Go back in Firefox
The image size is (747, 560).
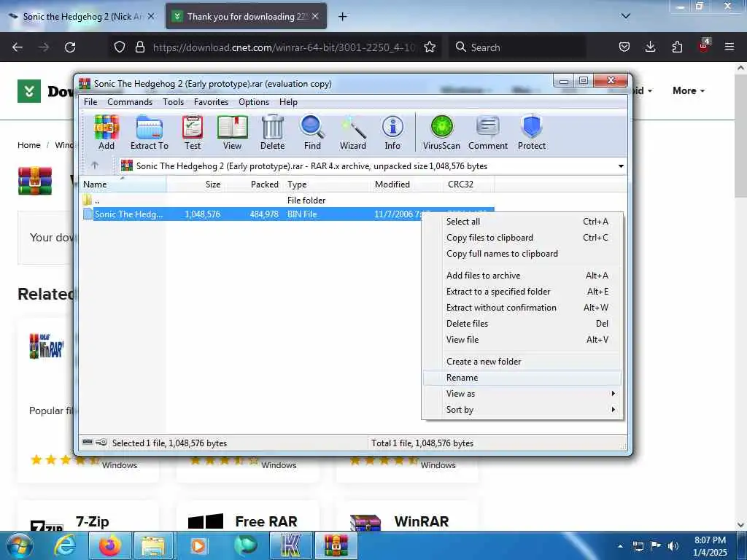click(x=18, y=47)
